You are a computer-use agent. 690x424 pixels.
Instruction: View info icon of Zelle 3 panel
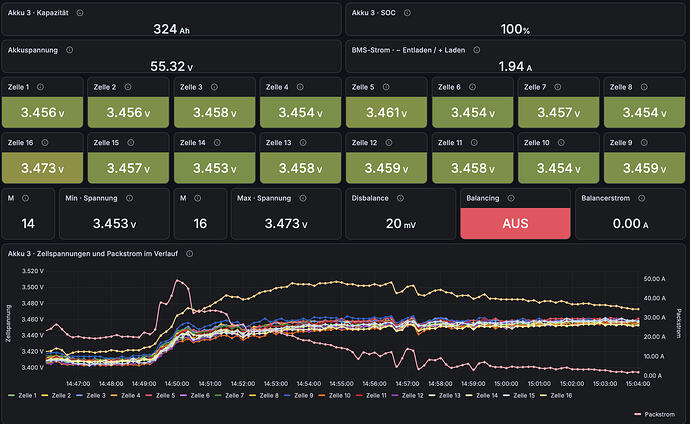214,87
